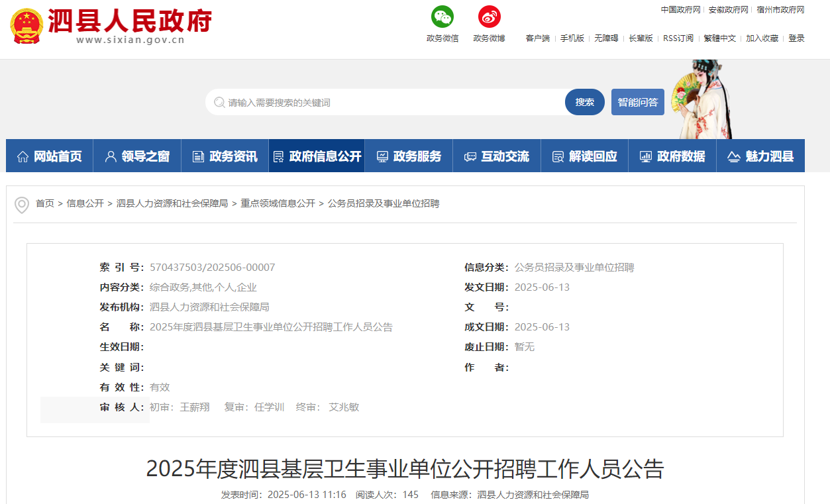This screenshot has width=830, height=504.
Task: Visit the 安徽政府网 link
Action: [x=729, y=10]
